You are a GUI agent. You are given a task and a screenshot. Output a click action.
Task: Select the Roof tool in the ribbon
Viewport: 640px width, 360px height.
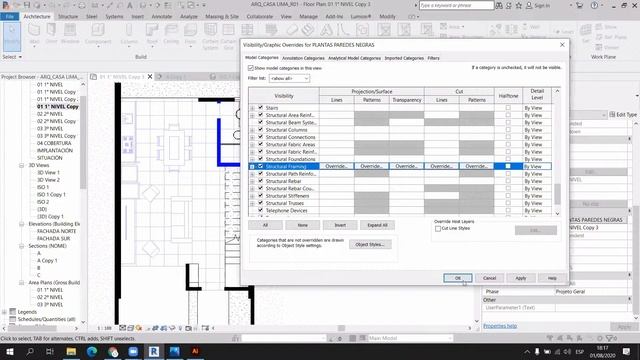tap(152, 34)
